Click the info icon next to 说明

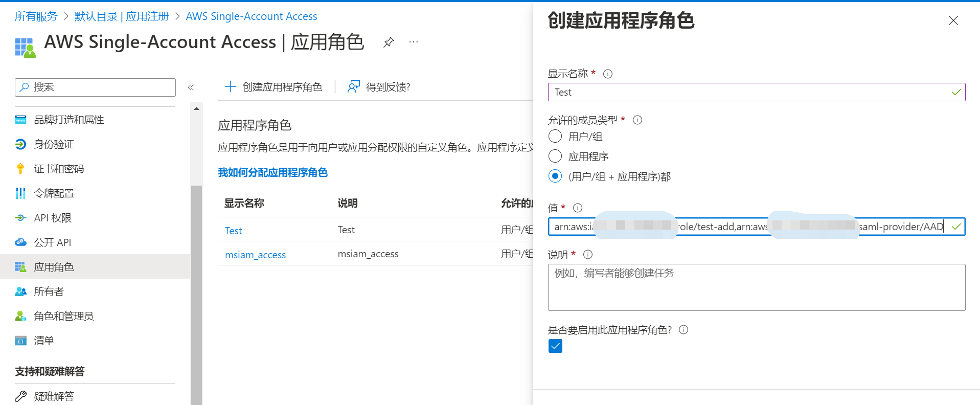pos(588,254)
